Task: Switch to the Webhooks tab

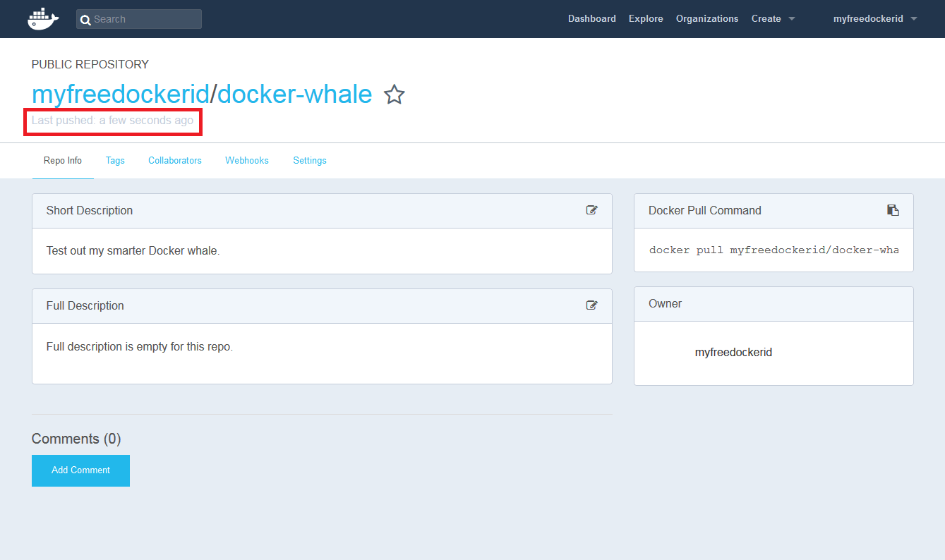Action: 247,161
